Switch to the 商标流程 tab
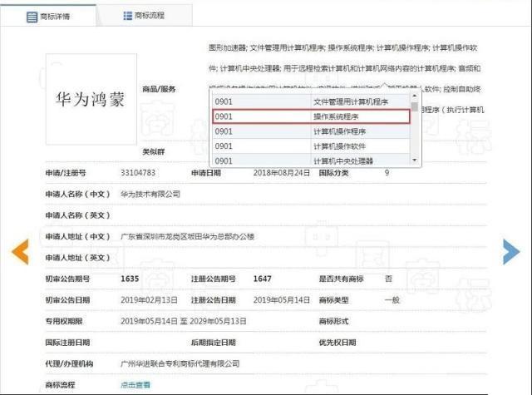 (144, 16)
